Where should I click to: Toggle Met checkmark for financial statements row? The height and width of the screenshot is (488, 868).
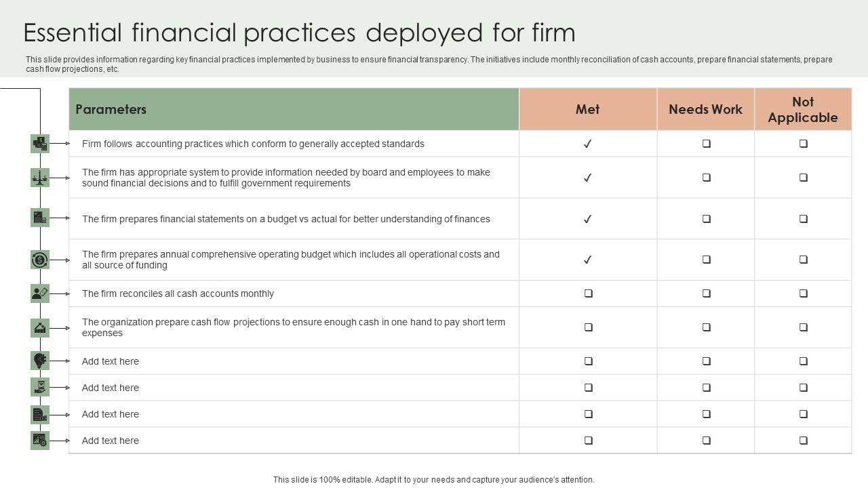coord(588,219)
